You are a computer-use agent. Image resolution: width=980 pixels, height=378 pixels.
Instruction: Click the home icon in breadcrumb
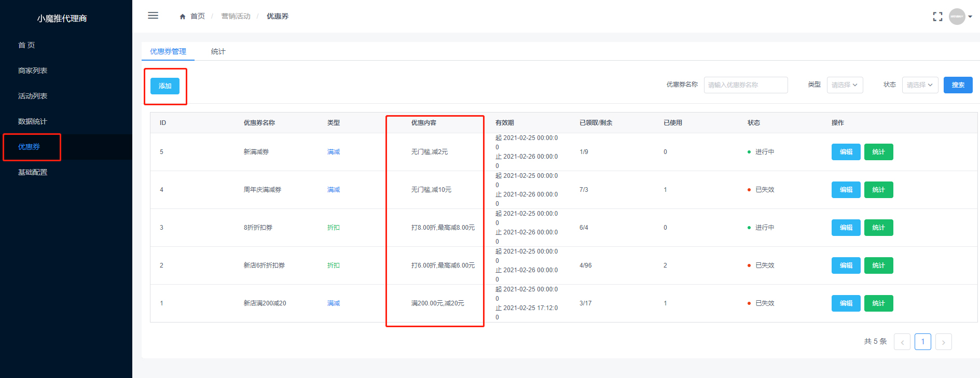click(183, 17)
